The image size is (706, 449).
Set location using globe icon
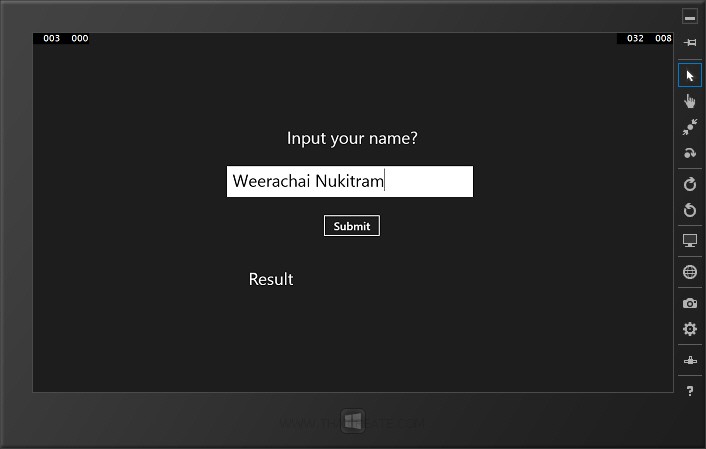tap(689, 272)
